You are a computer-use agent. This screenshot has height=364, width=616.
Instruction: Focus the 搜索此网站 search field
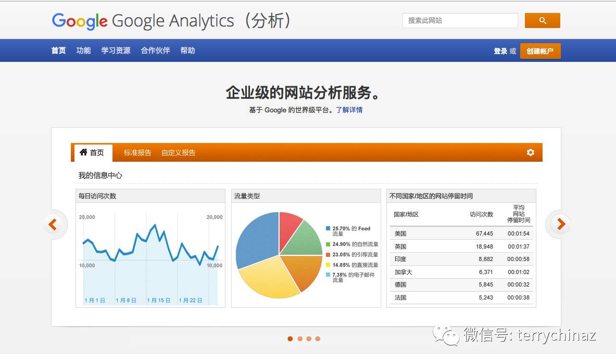tap(460, 20)
